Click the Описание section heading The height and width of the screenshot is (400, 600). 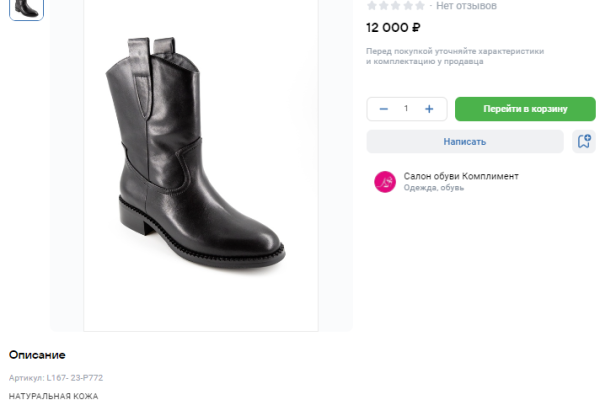click(x=37, y=355)
